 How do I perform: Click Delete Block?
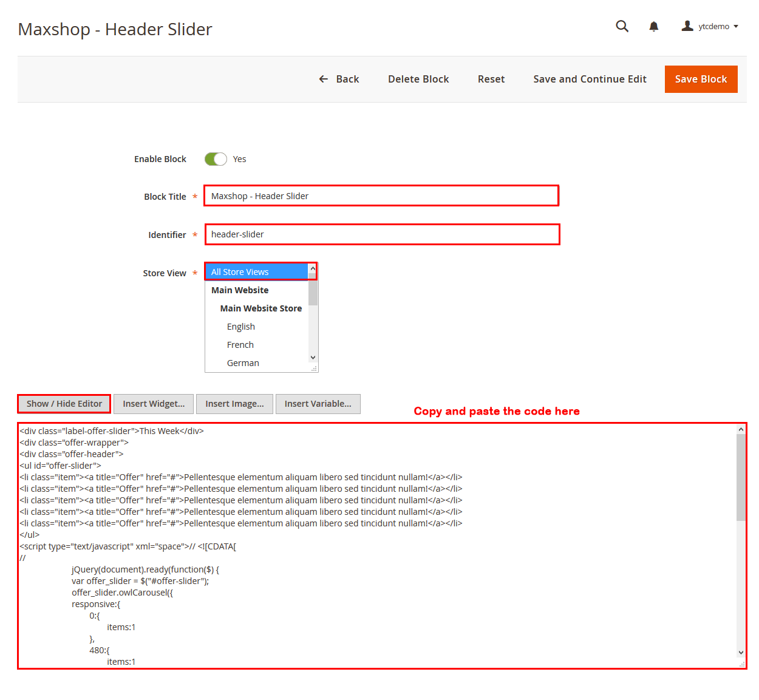(x=418, y=79)
